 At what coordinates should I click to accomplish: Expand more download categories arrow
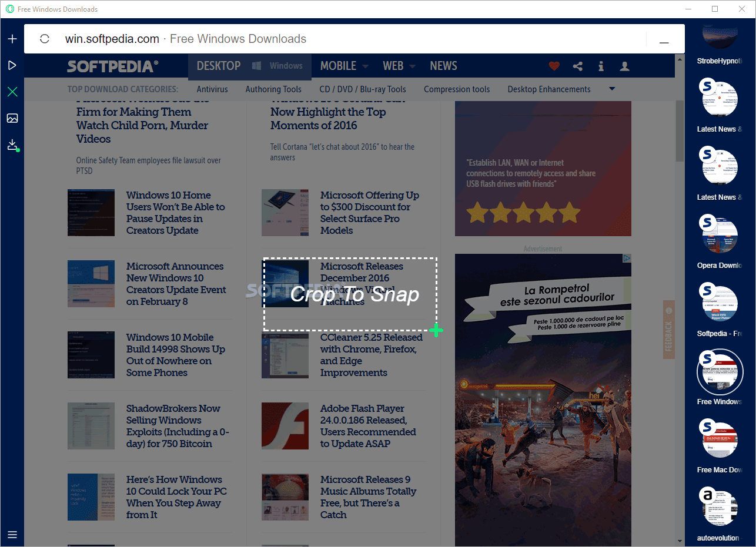tap(612, 89)
